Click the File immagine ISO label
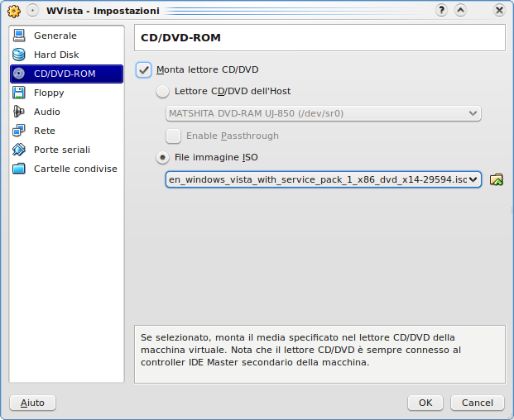The image size is (514, 420). pos(216,157)
